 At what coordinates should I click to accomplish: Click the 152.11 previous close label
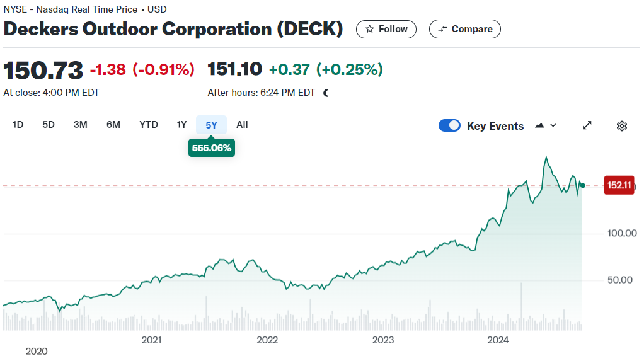[619, 185]
